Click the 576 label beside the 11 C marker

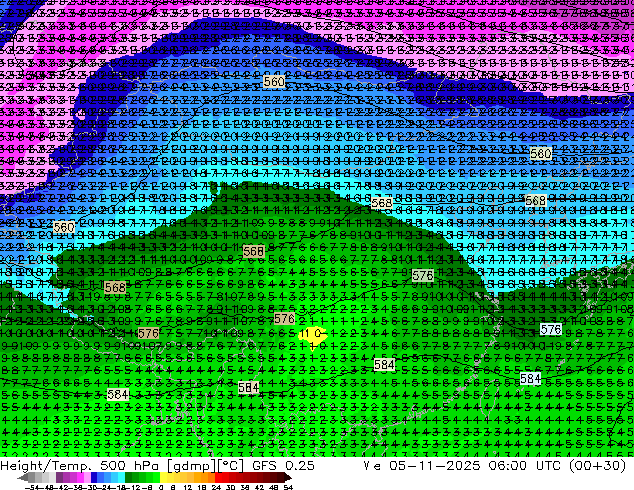[x=284, y=319]
